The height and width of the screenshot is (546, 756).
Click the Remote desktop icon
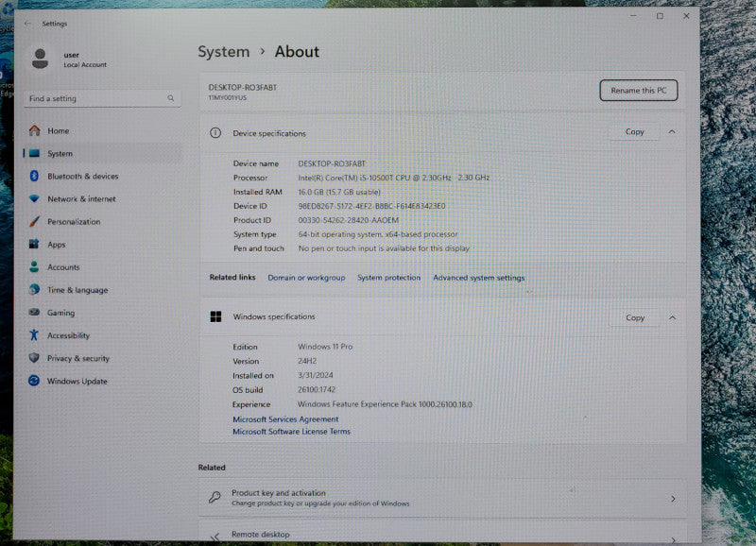point(215,537)
